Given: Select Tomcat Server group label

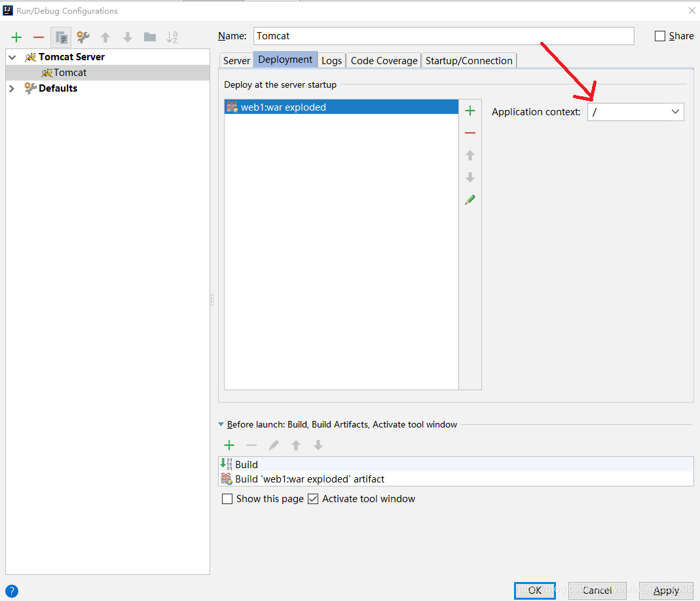Looking at the screenshot, I should 71,57.
